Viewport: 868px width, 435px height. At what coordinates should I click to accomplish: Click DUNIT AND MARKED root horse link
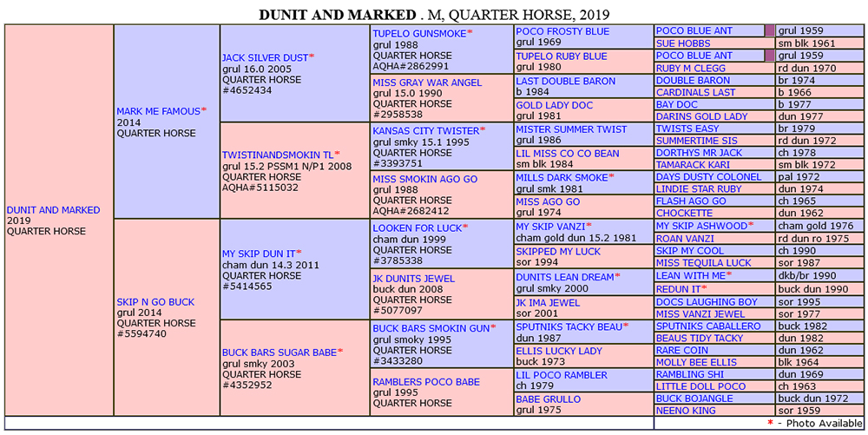click(x=54, y=210)
